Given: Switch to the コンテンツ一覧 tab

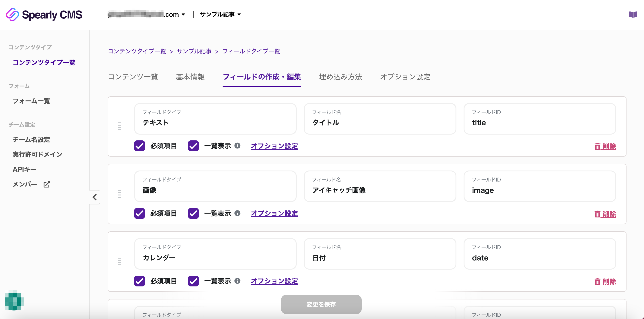Looking at the screenshot, I should tap(133, 77).
